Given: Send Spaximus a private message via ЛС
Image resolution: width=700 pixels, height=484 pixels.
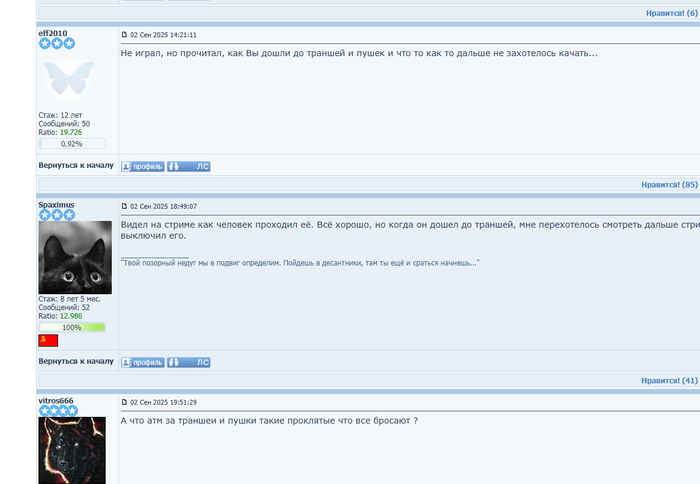Looking at the screenshot, I should pos(189,363).
